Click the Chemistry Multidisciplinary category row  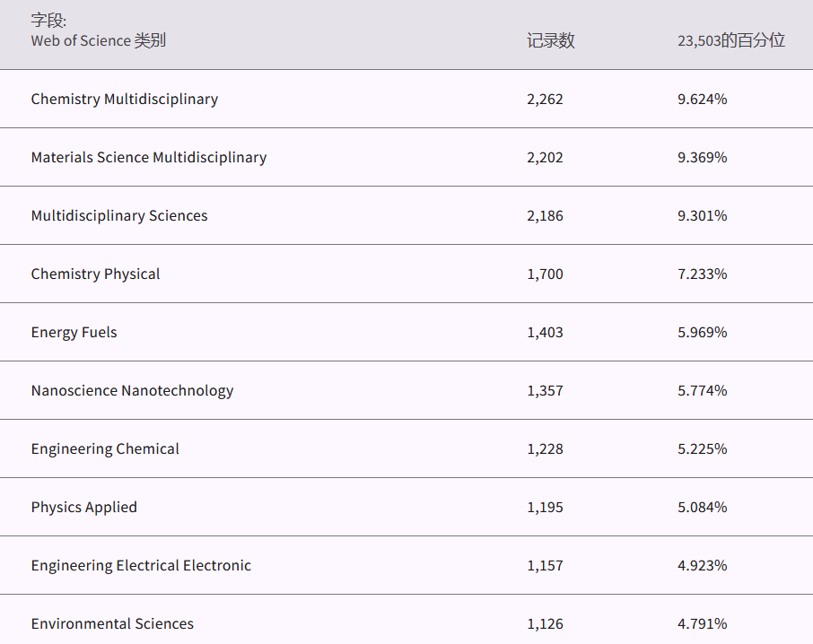point(124,99)
